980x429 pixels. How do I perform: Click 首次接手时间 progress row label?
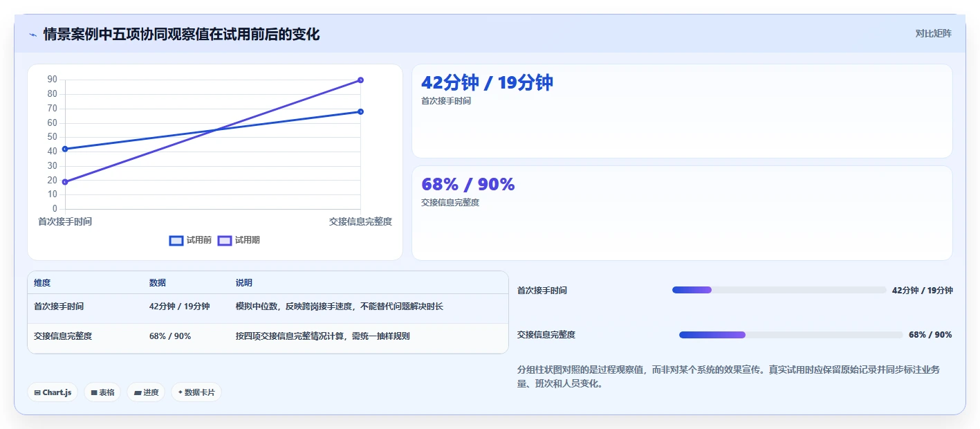(x=542, y=291)
